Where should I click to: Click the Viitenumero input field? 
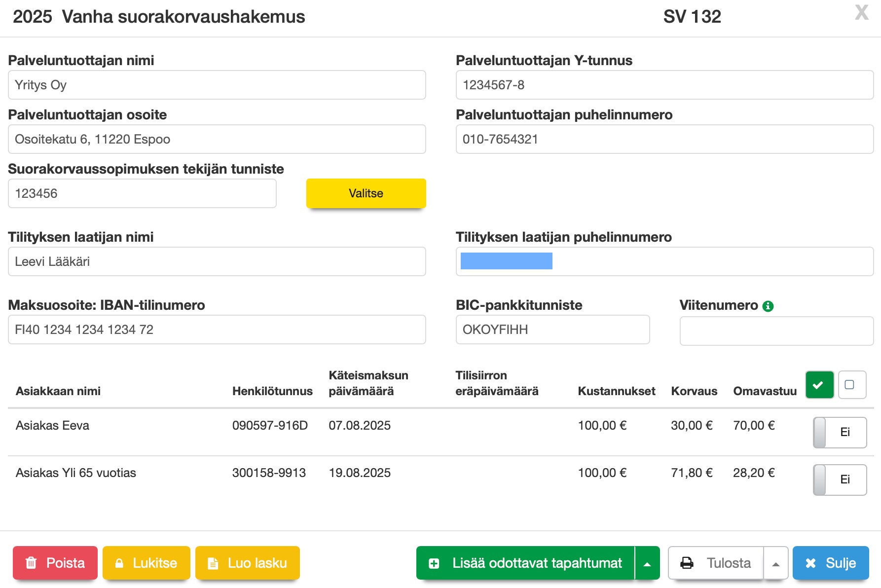[x=776, y=331]
